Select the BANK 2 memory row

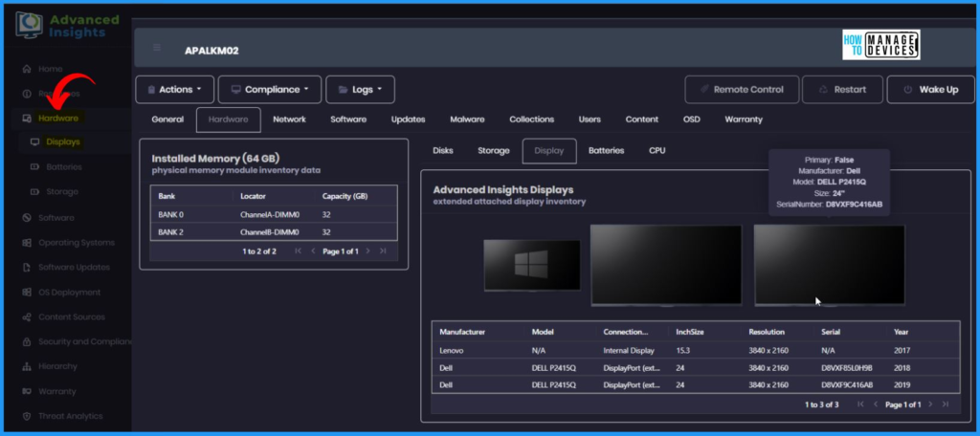[274, 231]
